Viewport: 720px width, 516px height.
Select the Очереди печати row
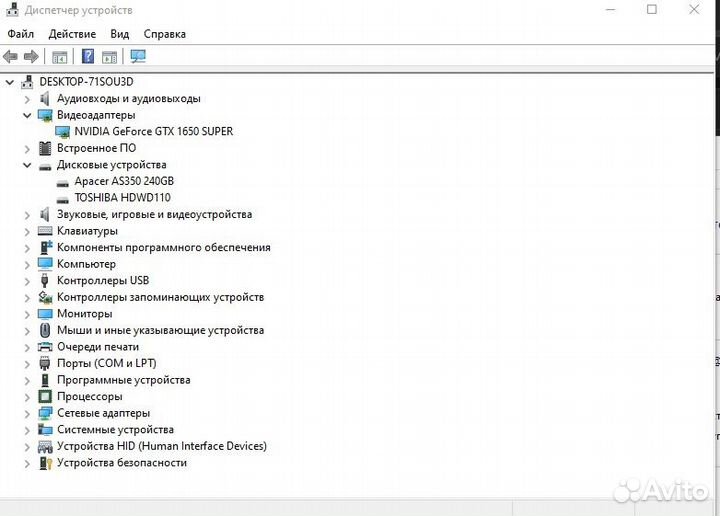(98, 347)
